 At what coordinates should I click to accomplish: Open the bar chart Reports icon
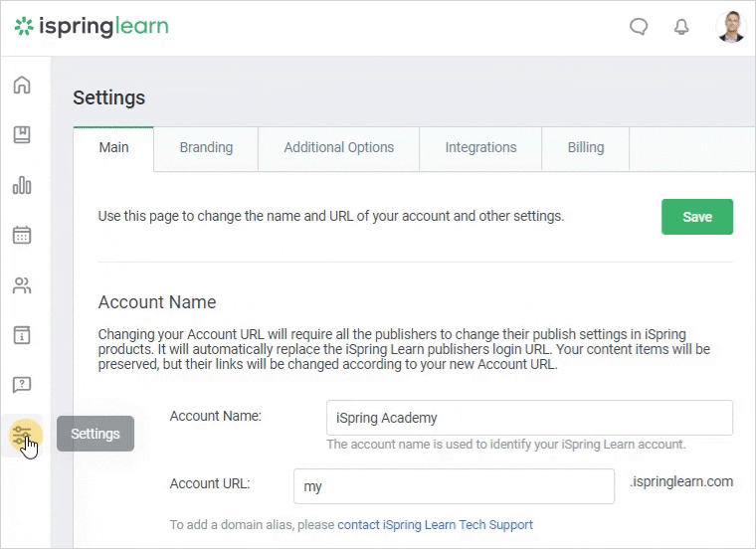[x=22, y=185]
